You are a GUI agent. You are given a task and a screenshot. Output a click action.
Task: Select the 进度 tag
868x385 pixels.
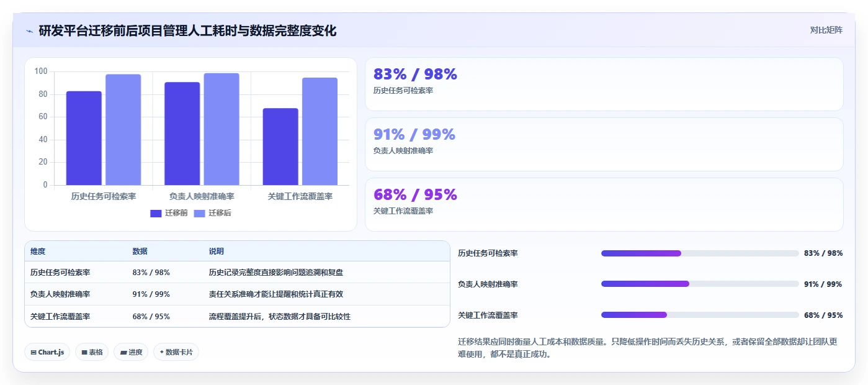click(x=131, y=352)
